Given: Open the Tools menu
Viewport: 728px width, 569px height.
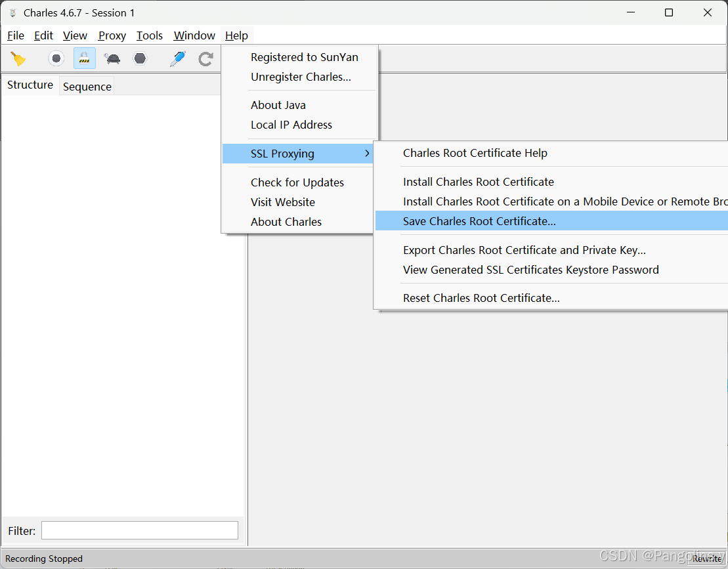Looking at the screenshot, I should pyautogui.click(x=149, y=35).
